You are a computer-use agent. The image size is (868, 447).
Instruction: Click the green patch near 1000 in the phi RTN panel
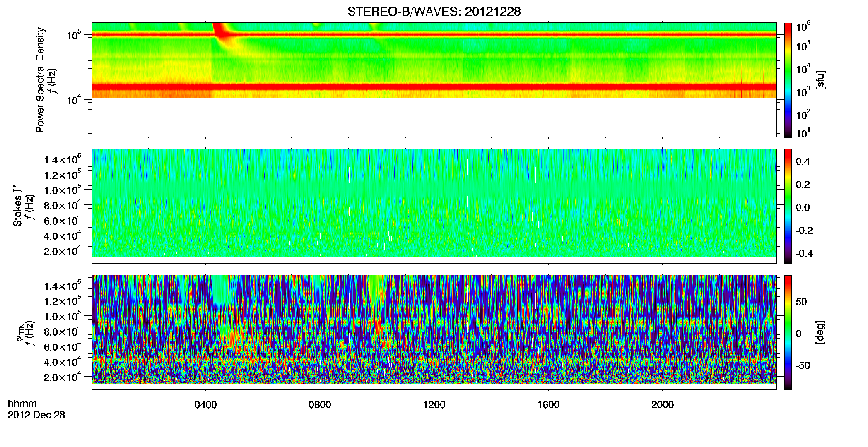pos(376,290)
